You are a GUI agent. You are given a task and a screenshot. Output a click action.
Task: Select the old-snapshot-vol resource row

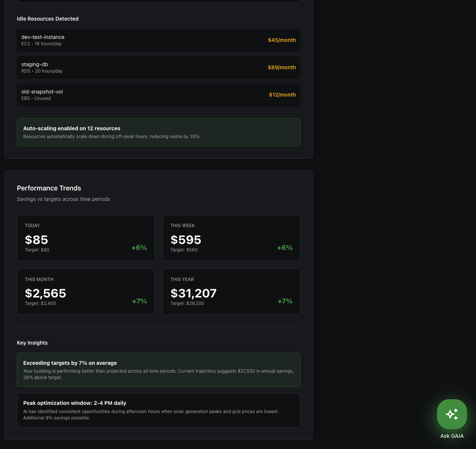pyautogui.click(x=158, y=95)
